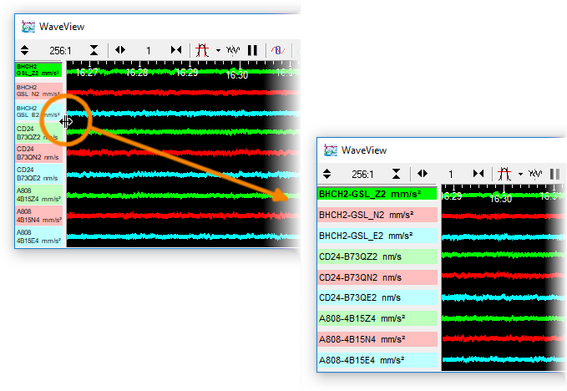Click the red A808-4B15N4 mm/s² channel label
The width and height of the screenshot is (567, 391).
click(378, 339)
